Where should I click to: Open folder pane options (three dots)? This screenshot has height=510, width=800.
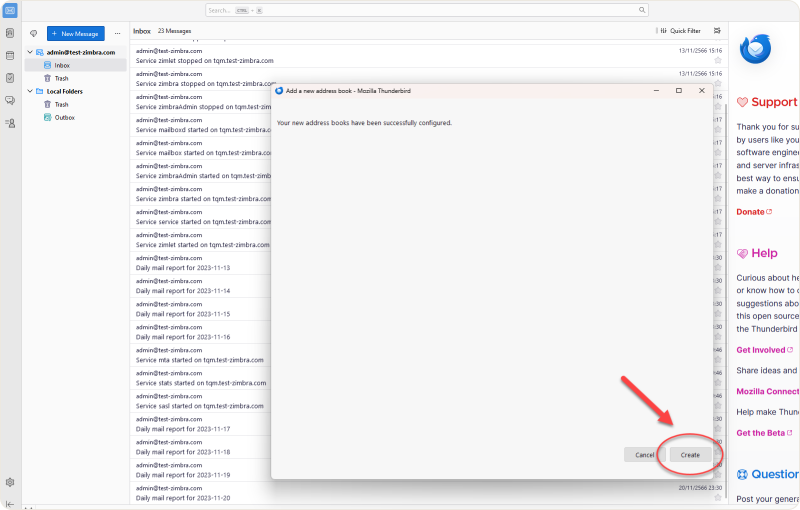coord(117,34)
